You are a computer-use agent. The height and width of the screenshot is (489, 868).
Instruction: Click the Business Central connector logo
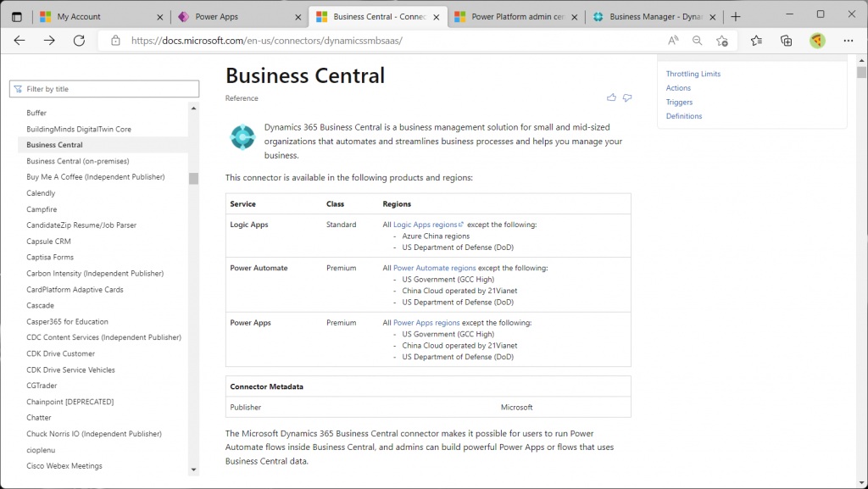[242, 136]
